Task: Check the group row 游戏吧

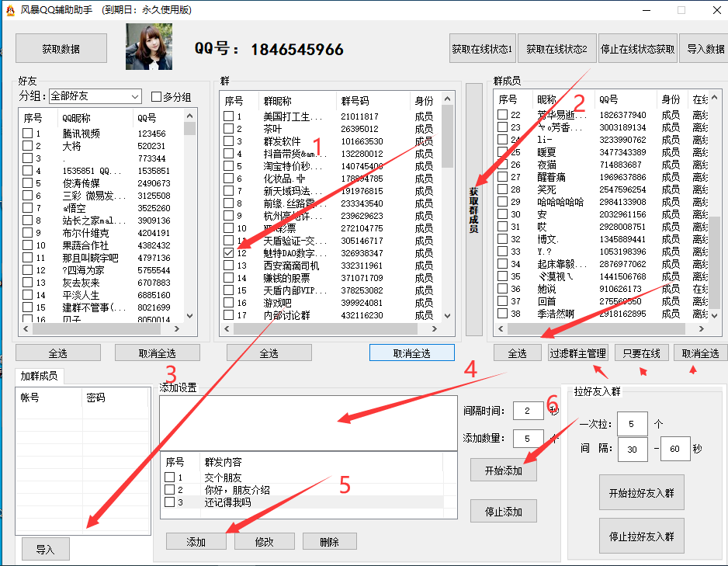Action: click(x=228, y=303)
